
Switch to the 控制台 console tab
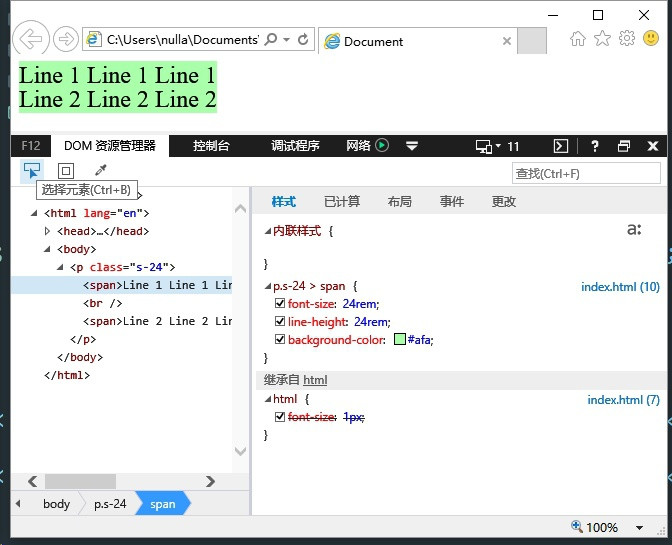(211, 146)
